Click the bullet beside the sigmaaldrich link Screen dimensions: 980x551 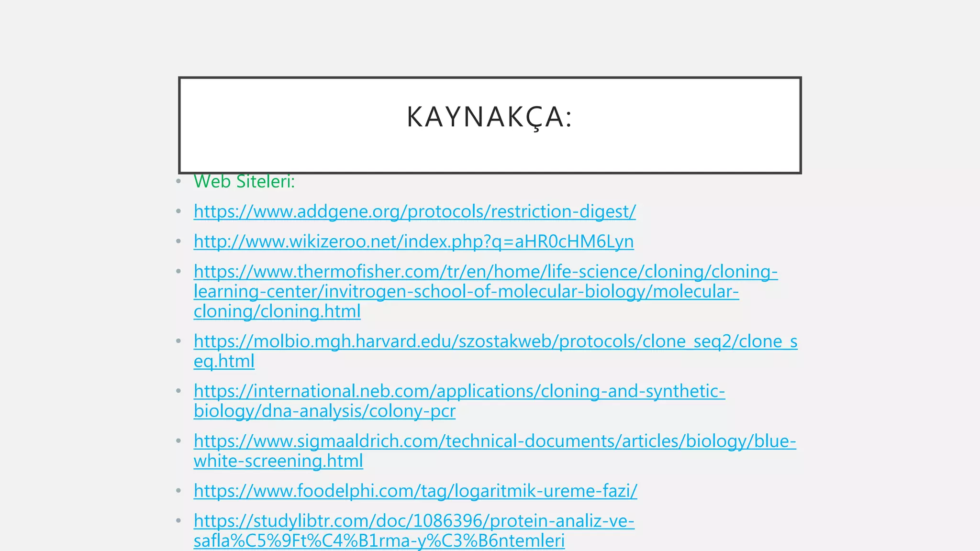[178, 441]
